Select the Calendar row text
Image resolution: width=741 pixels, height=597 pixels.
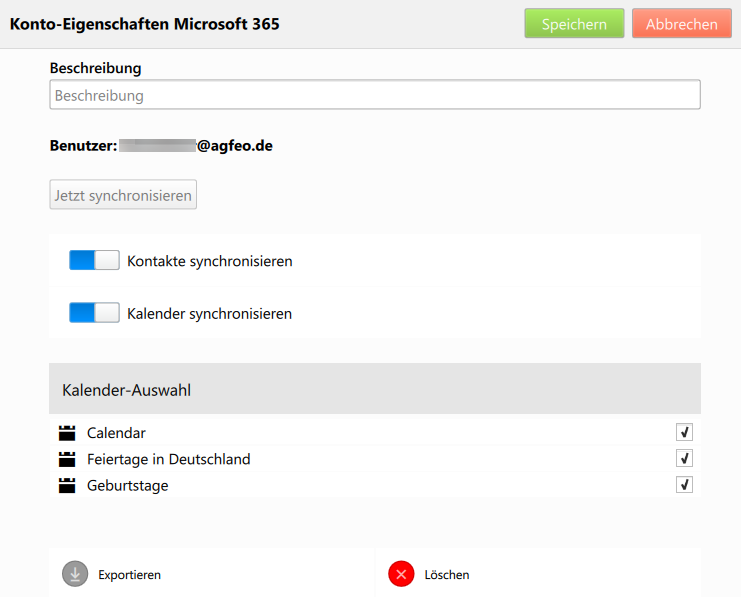pos(116,433)
